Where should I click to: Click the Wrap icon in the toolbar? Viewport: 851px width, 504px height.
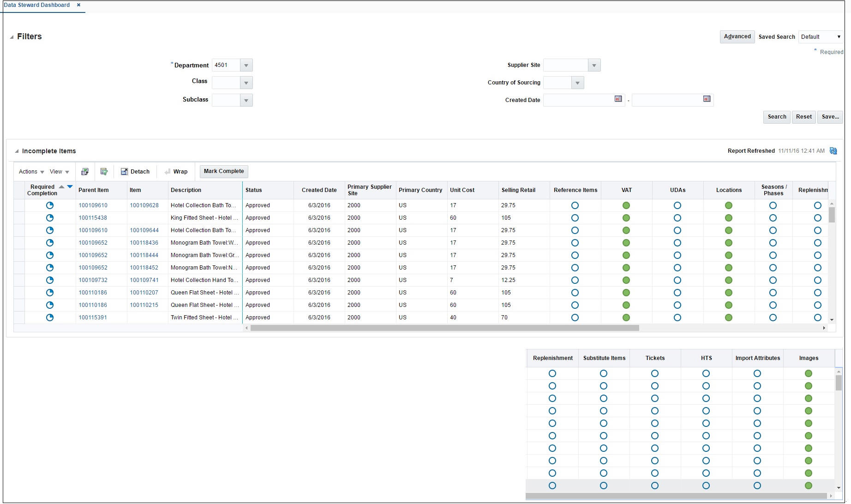167,171
